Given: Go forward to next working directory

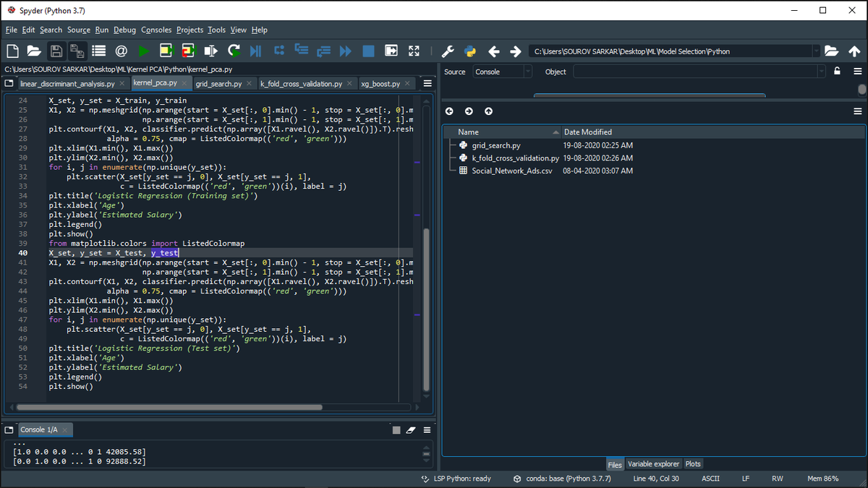Looking at the screenshot, I should click(516, 51).
